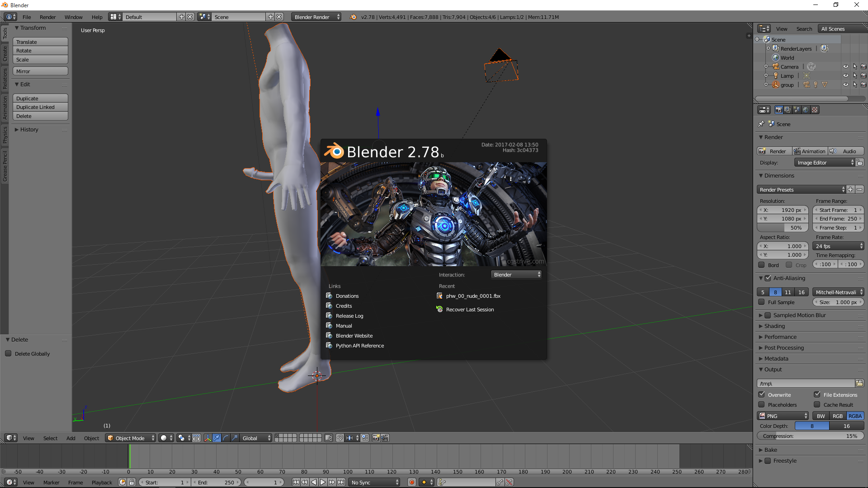Switch to the Grease Pencil tab
This screenshot has width=868, height=488.
pyautogui.click(x=5, y=166)
